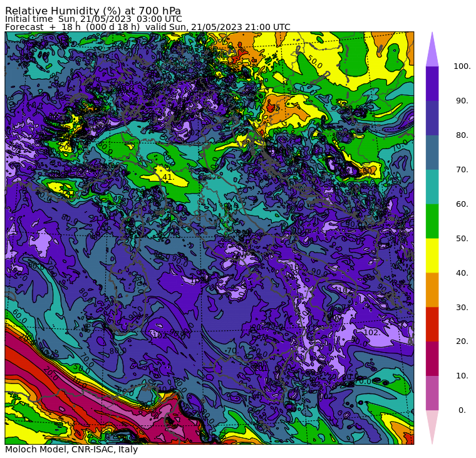Image resolution: width=476 pixels, height=458 pixels.
Task: Click the '30.' colorbar tick label
Action: tap(462, 308)
